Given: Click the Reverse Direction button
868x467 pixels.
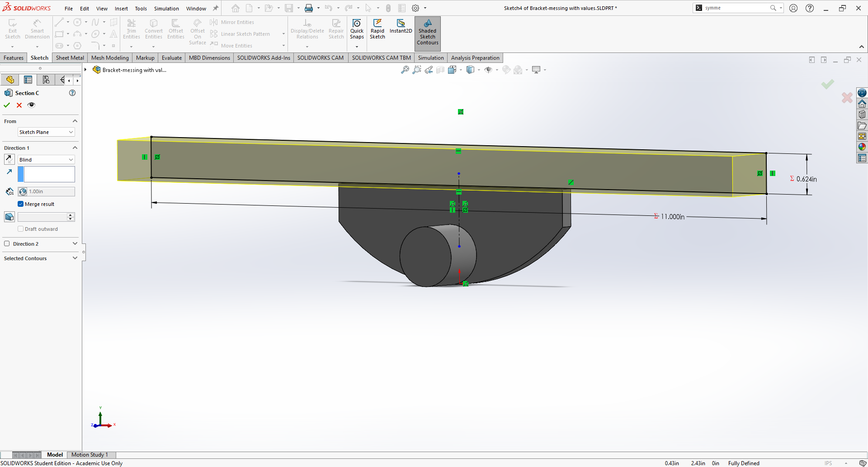Looking at the screenshot, I should point(9,159).
